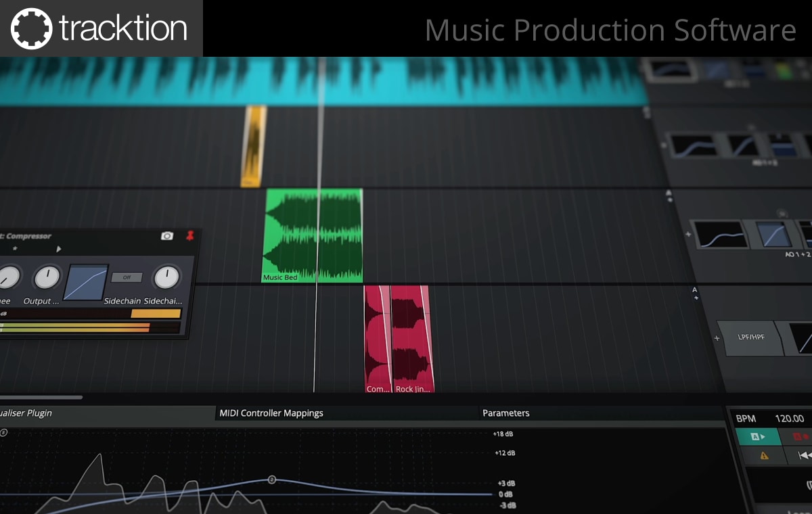Select the small yellow clip on second track

pos(252,146)
